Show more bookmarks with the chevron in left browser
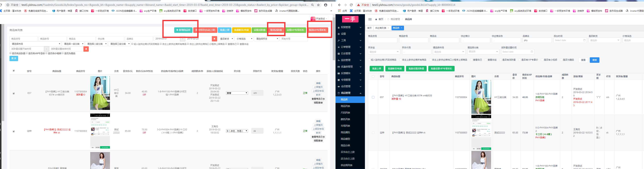The height and width of the screenshot is (169, 644). pyautogui.click(x=331, y=11)
